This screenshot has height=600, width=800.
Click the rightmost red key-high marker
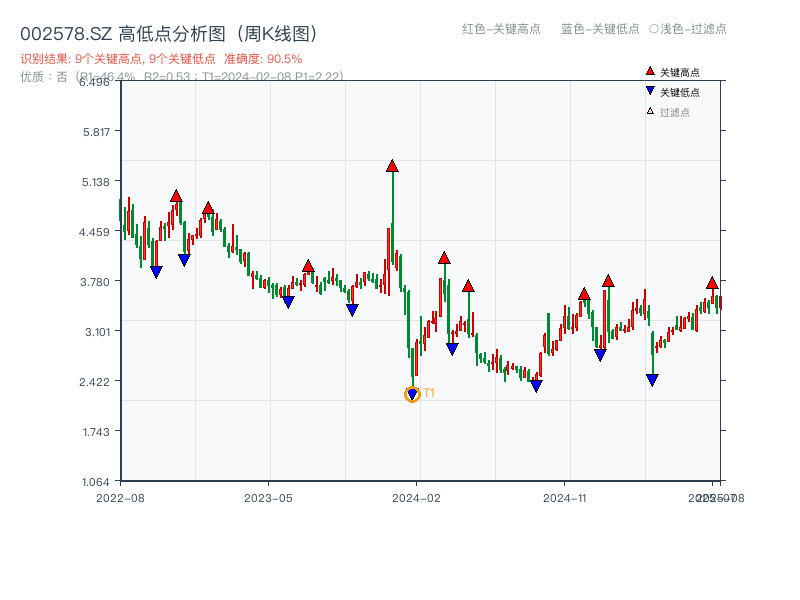(x=712, y=283)
